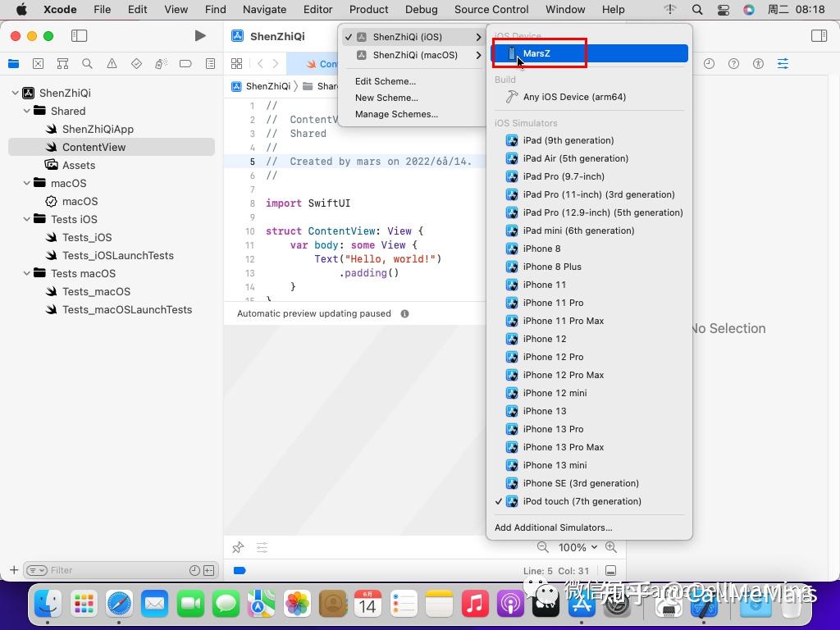
Task: Open the Project navigator folder icon
Action: click(14, 64)
